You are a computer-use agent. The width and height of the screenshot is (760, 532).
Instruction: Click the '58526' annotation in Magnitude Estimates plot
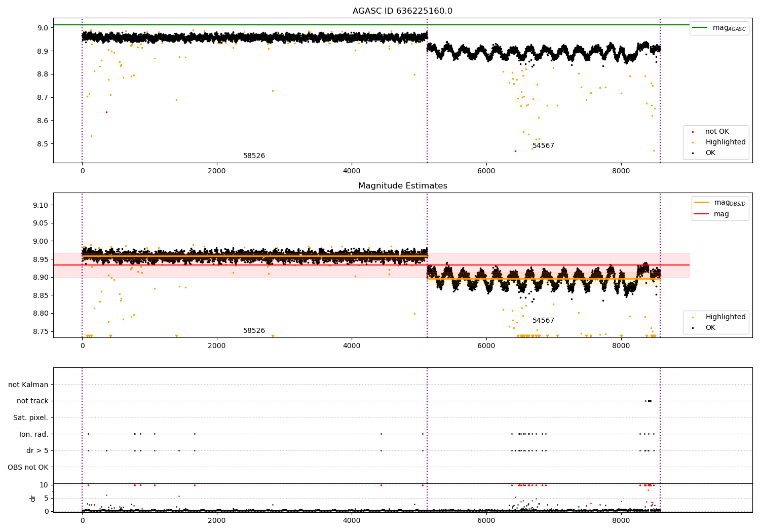coord(254,330)
